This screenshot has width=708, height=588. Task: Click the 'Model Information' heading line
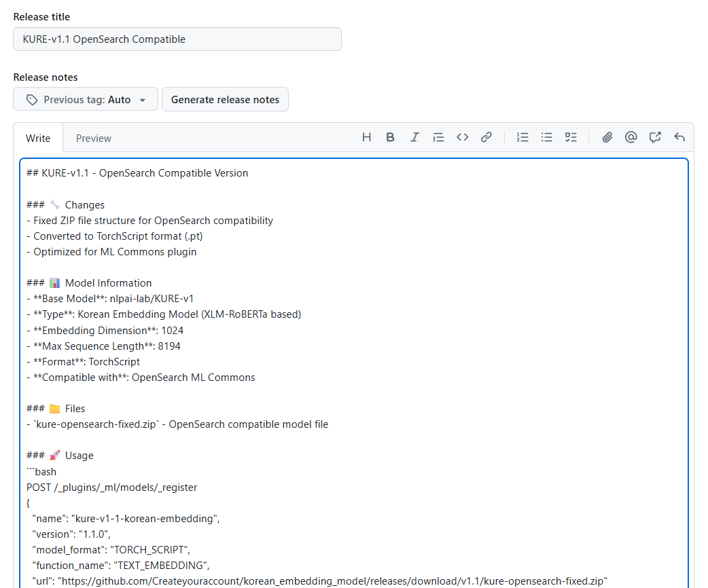(89, 283)
